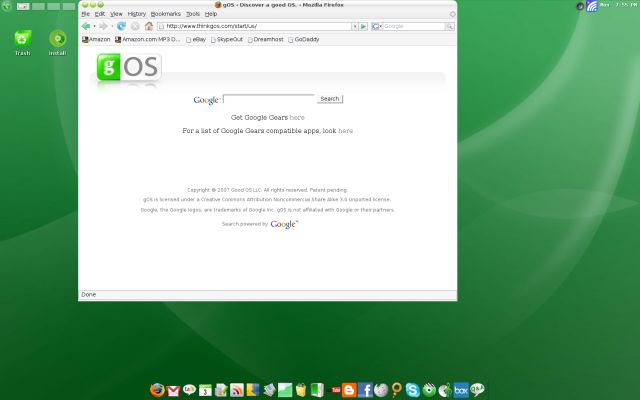
Task: Launch Firefox from the dock
Action: point(157,390)
